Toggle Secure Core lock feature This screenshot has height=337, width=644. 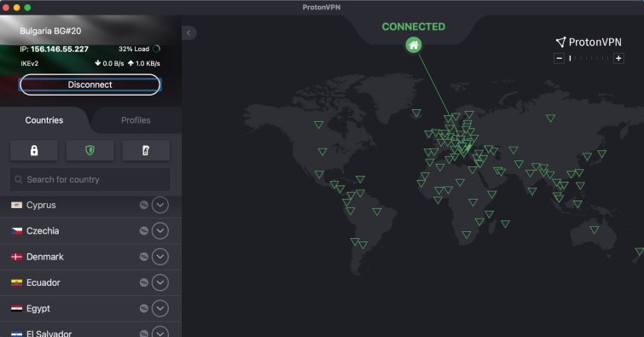(x=34, y=150)
